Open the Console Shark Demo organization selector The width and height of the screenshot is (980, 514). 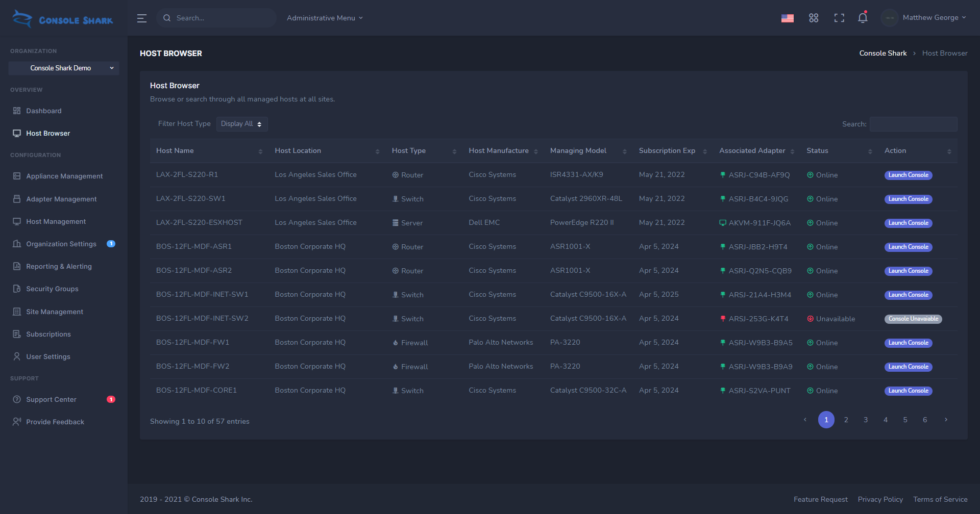pyautogui.click(x=64, y=68)
